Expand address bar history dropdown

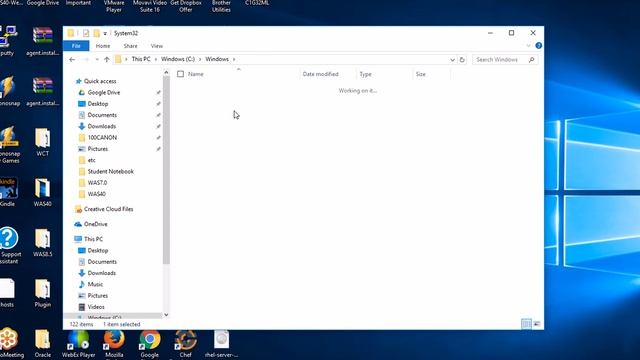452,60
